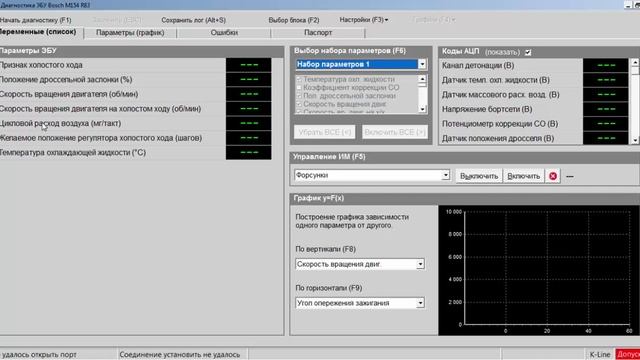Viewport: 640px width, 360px height.
Task: Click the Выключить button
Action: point(479,176)
